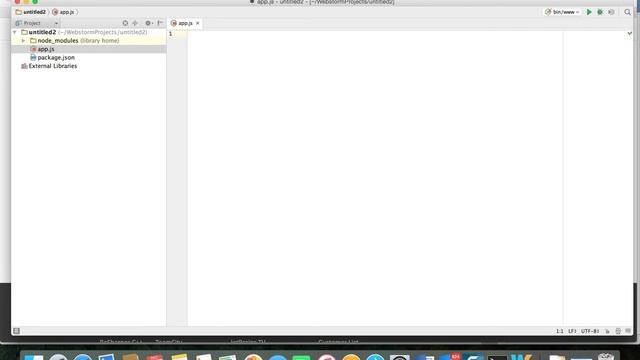
Task: Click untitled2 in the navigation breadcrumb
Action: coord(31,12)
